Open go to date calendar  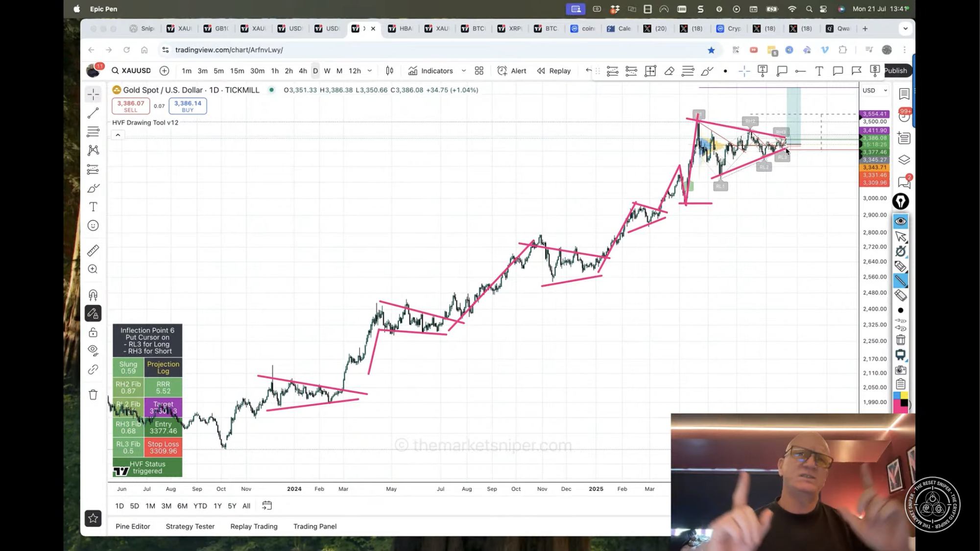[x=267, y=505]
